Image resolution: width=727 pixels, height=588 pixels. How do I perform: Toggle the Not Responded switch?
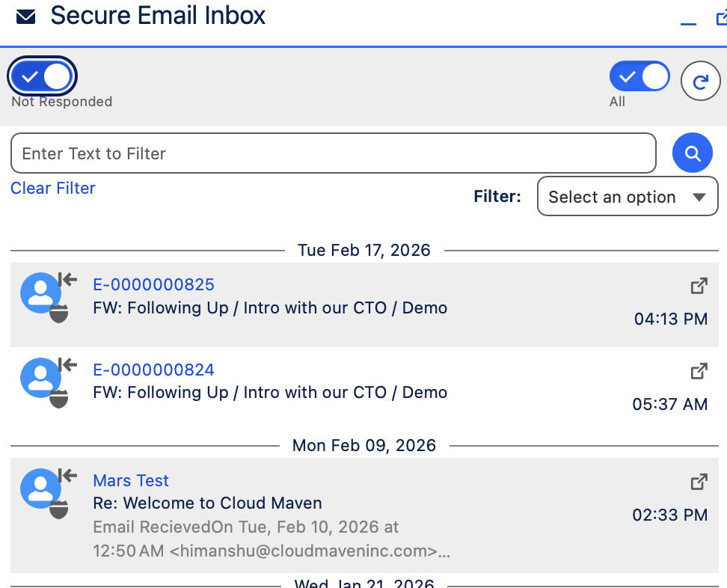coord(42,76)
